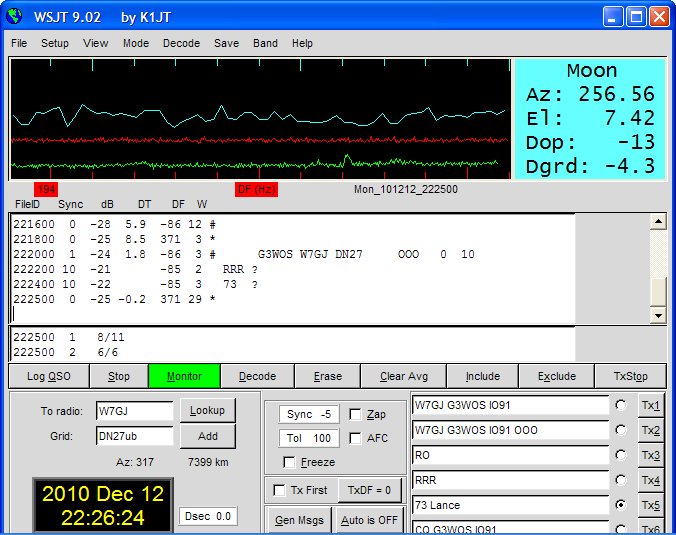The height and width of the screenshot is (535, 676).
Task: Click the Dsec 0.0 control
Action: pyautogui.click(x=208, y=516)
